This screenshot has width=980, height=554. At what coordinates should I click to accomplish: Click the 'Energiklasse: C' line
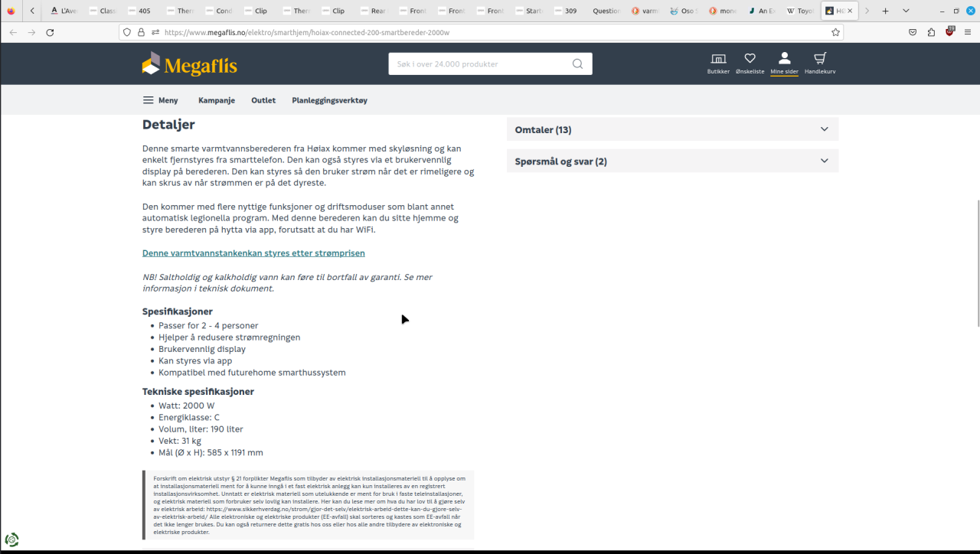tap(189, 418)
